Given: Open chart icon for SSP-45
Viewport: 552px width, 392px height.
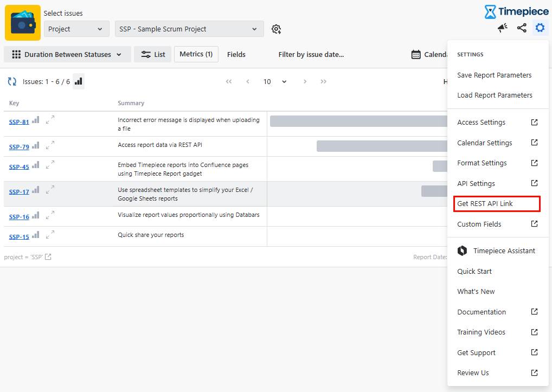Looking at the screenshot, I should click(x=36, y=165).
